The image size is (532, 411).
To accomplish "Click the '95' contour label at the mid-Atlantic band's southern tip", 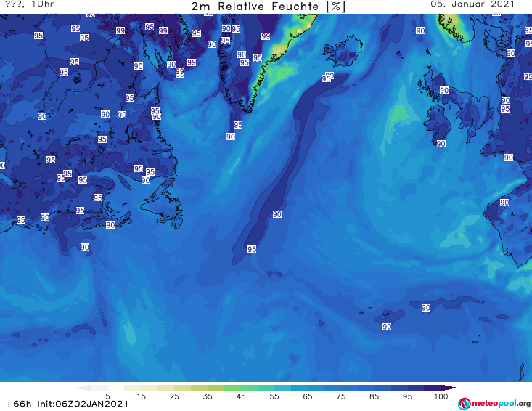I will click(x=251, y=249).
